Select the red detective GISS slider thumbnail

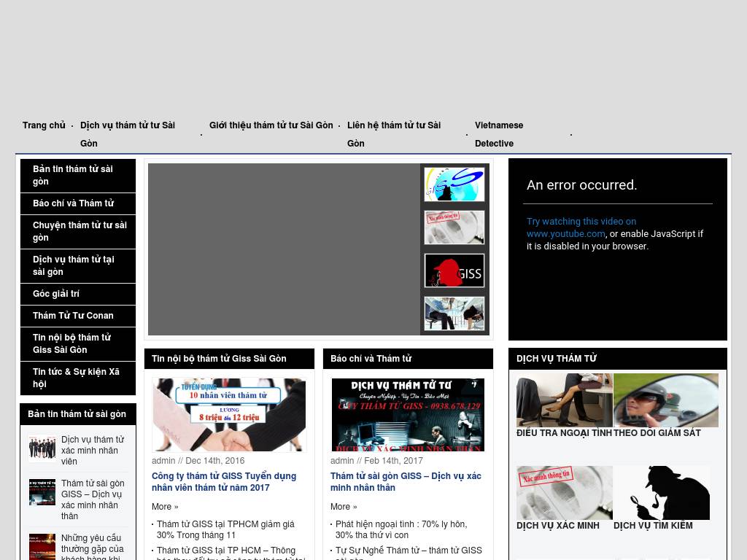(454, 271)
